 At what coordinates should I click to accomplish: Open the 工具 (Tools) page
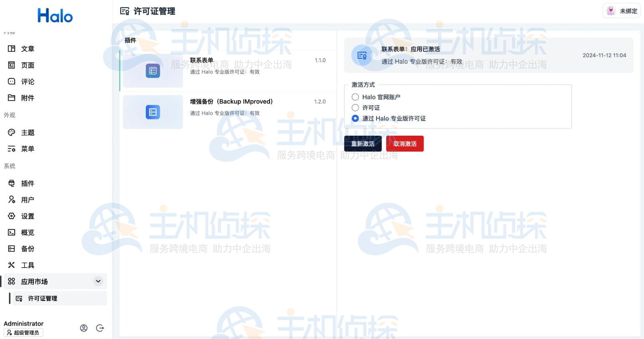pos(27,265)
